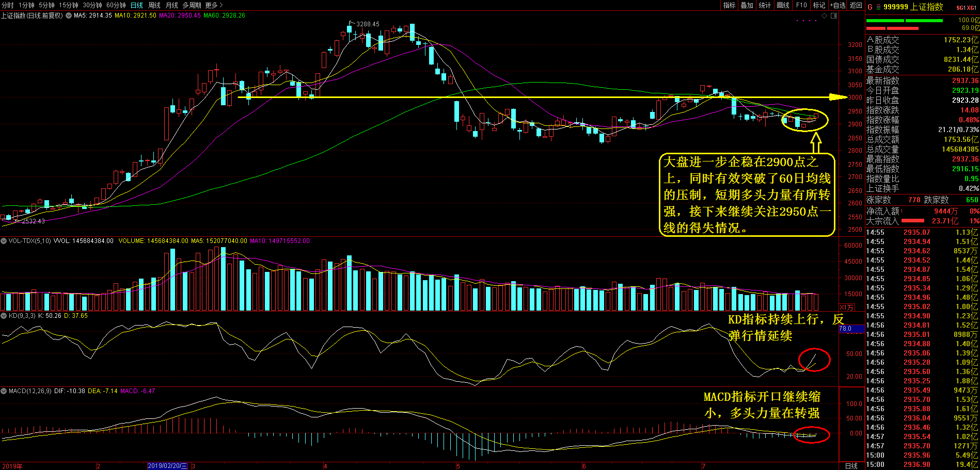Click the diamond icon at the chart's top-right corner
980x470 pixels.
tap(825, 16)
